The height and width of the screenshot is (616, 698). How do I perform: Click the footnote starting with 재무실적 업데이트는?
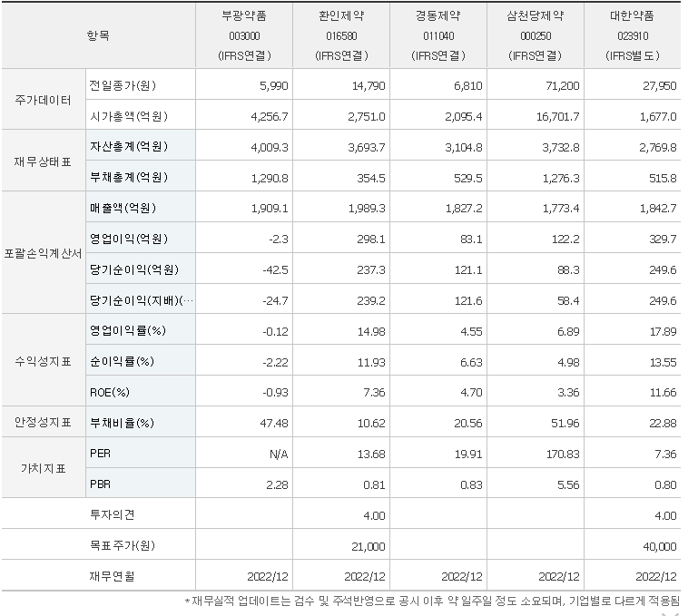coord(432,601)
